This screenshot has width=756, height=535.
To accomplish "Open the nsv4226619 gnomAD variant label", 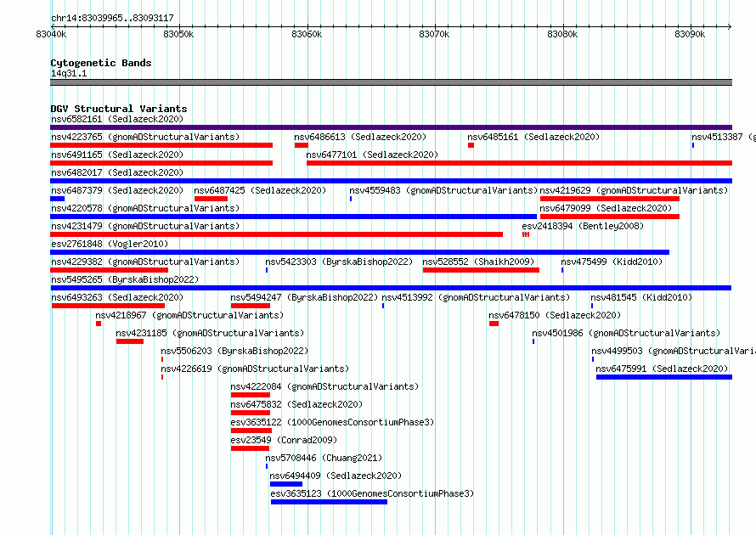I will pyautogui.click(x=255, y=369).
